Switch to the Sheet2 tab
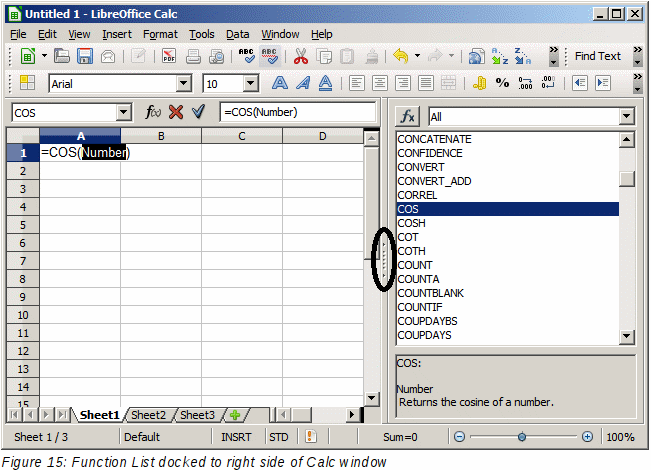 (x=148, y=415)
